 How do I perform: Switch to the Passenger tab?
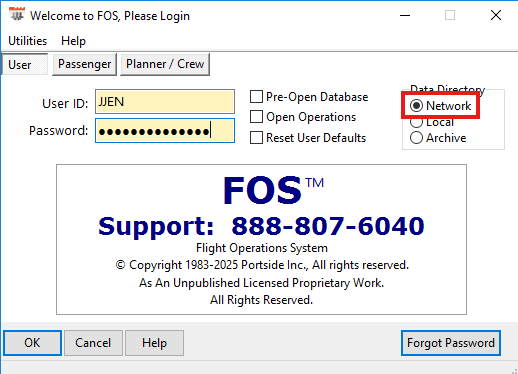point(84,64)
